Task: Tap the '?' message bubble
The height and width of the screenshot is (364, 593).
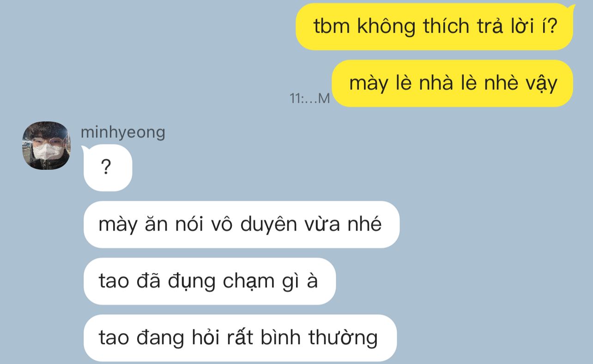Action: [107, 167]
